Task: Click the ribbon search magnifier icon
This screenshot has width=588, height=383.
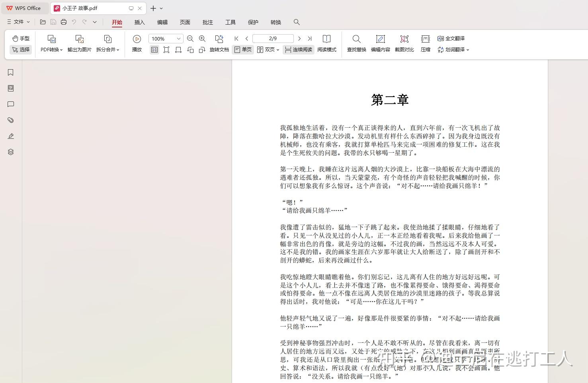Action: point(297,22)
